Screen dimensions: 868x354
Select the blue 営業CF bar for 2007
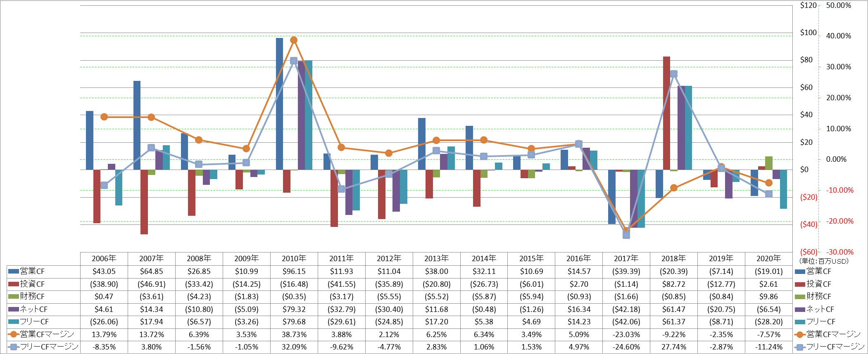coord(137,125)
